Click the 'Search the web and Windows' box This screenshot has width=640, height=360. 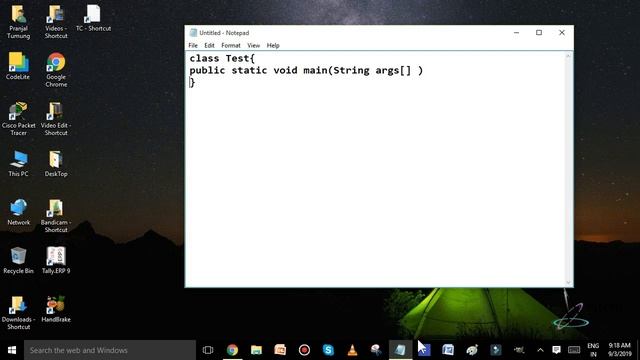pyautogui.click(x=110, y=350)
